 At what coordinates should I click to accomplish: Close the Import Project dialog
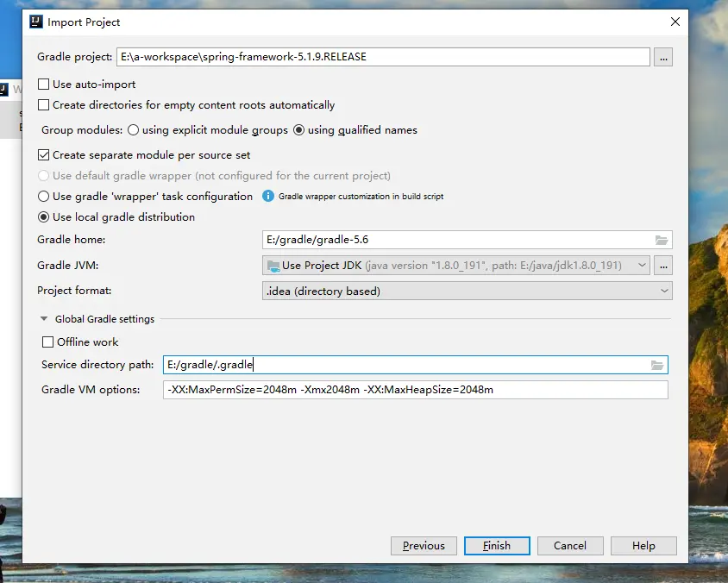pos(675,22)
